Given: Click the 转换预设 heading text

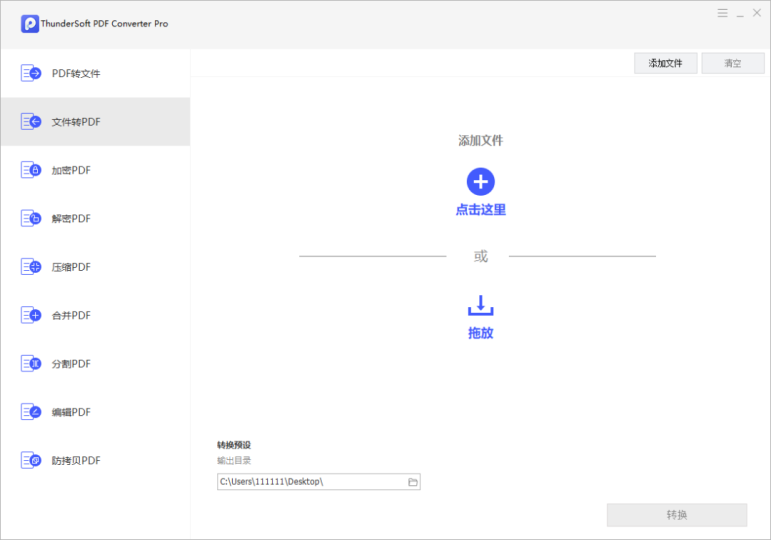Looking at the screenshot, I should [x=234, y=445].
